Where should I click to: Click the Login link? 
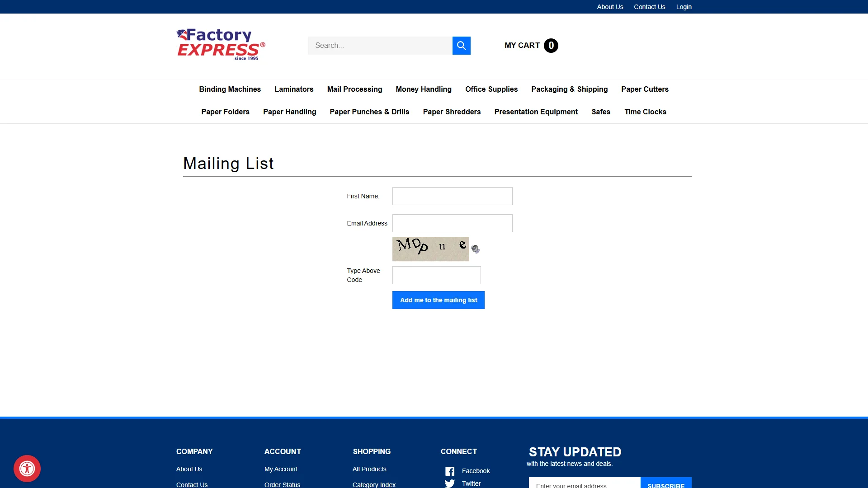pos(684,7)
